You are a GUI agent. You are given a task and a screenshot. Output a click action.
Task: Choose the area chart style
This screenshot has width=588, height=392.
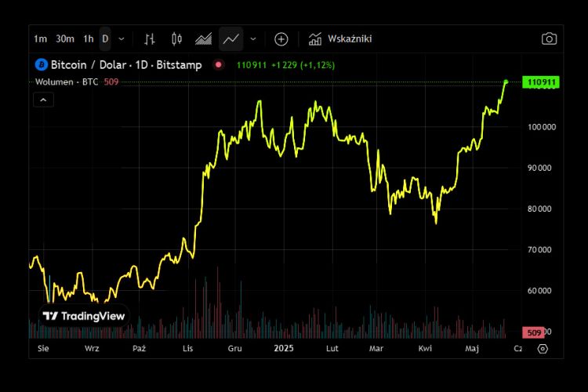tap(203, 38)
